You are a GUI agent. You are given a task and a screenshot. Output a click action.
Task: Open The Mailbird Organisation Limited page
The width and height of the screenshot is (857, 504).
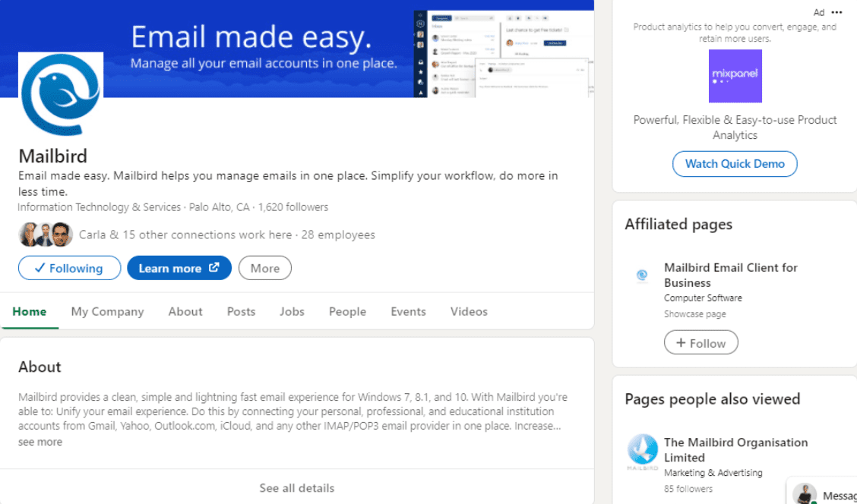pos(735,450)
